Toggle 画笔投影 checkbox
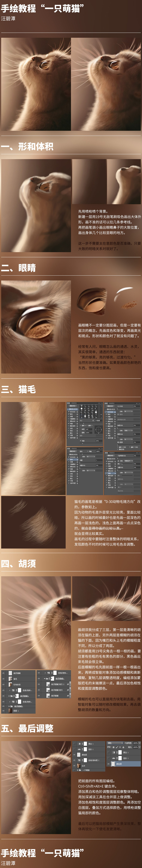The height and width of the screenshot is (868, 142). coord(118,449)
